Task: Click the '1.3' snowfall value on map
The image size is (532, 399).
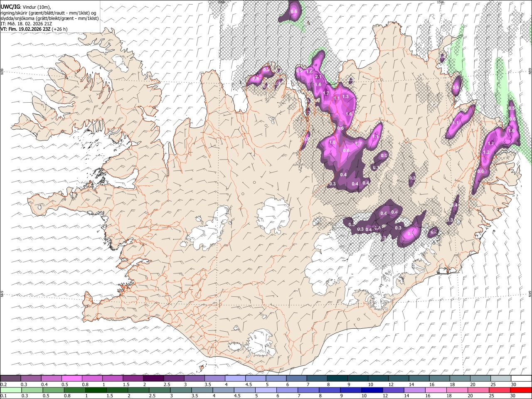Action: pyautogui.click(x=345, y=97)
